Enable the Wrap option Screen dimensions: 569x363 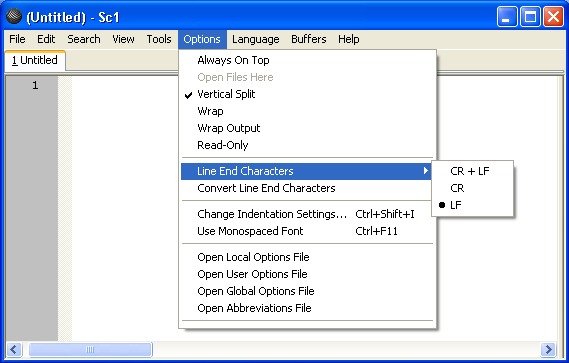click(x=308, y=111)
